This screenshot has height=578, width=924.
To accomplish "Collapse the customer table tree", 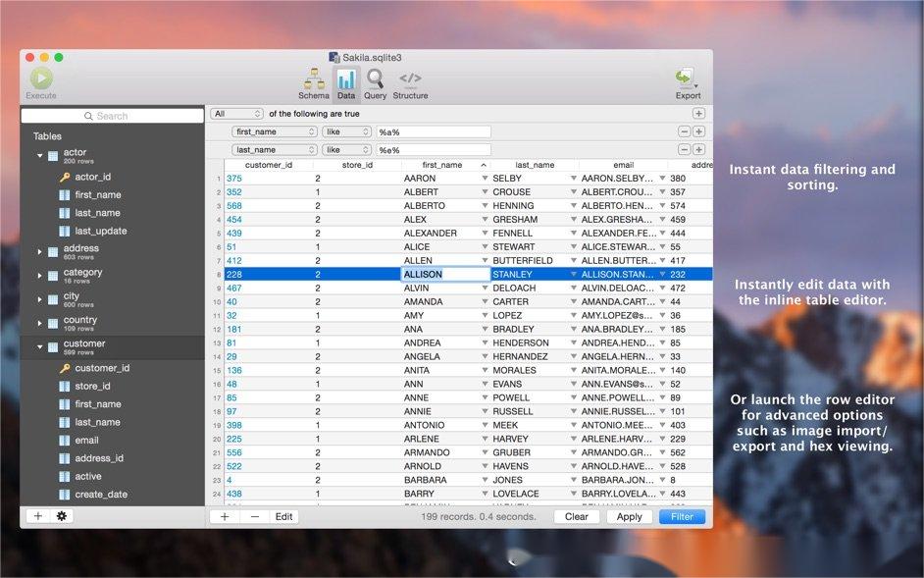I will click(39, 347).
